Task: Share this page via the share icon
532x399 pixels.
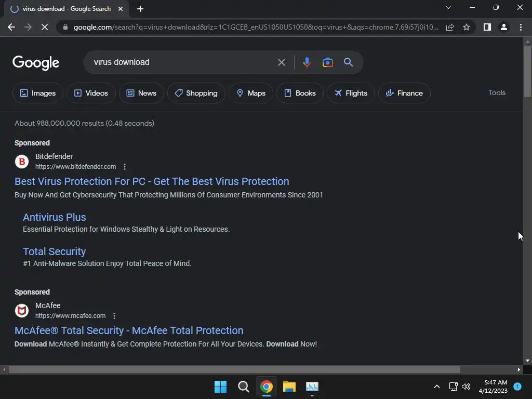Action: 450,27
